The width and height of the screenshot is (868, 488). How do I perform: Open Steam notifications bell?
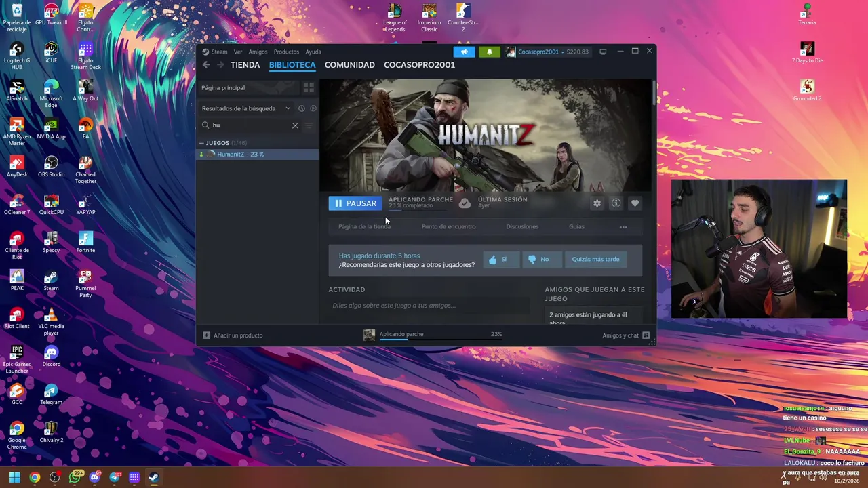pyautogui.click(x=490, y=52)
